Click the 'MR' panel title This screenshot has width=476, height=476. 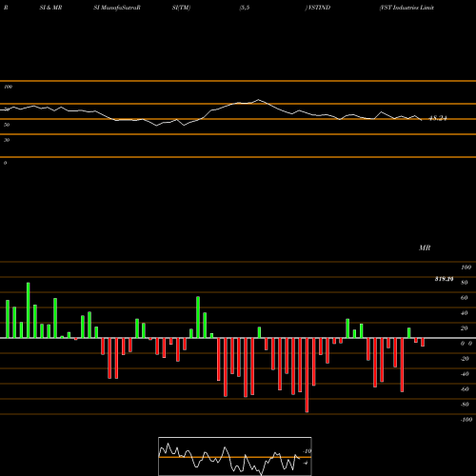[x=425, y=248]
